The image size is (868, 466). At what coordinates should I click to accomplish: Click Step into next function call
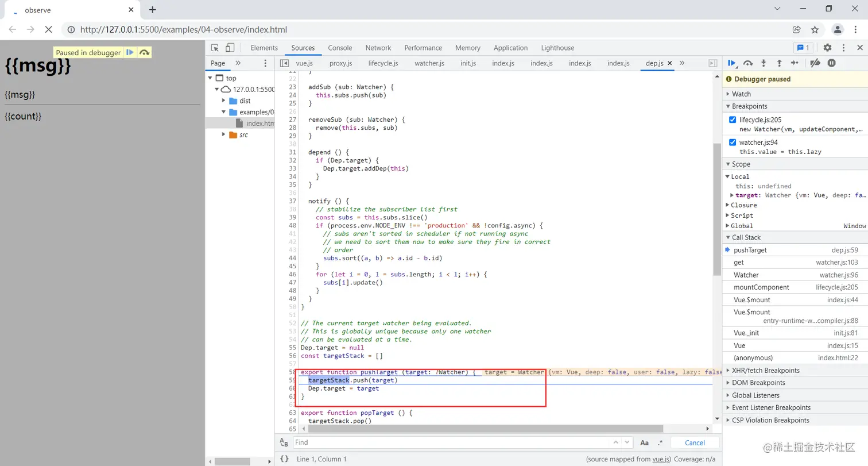(x=764, y=63)
